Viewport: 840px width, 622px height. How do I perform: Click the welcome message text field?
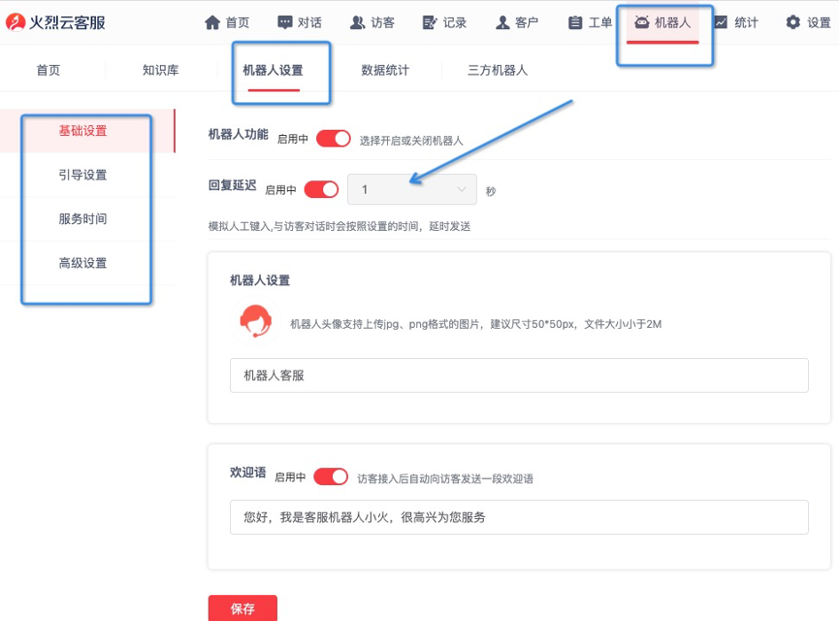(x=519, y=517)
